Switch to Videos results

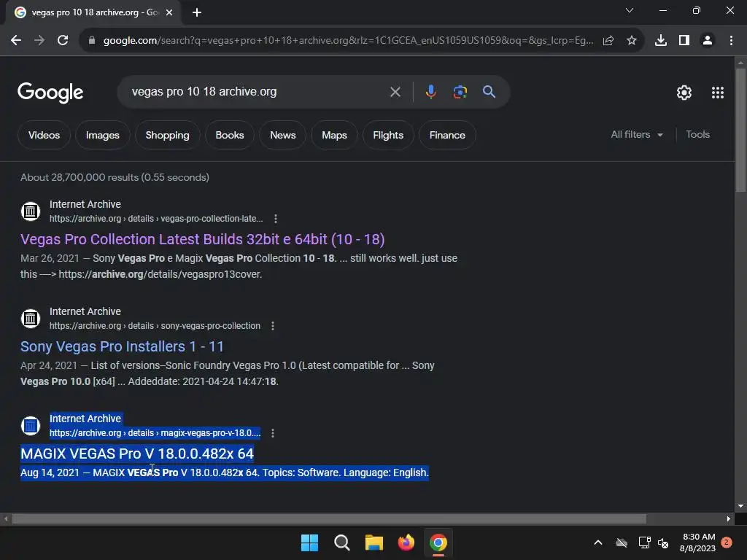click(44, 135)
